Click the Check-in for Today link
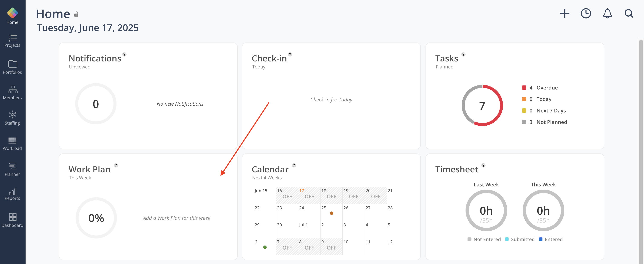 tap(331, 99)
